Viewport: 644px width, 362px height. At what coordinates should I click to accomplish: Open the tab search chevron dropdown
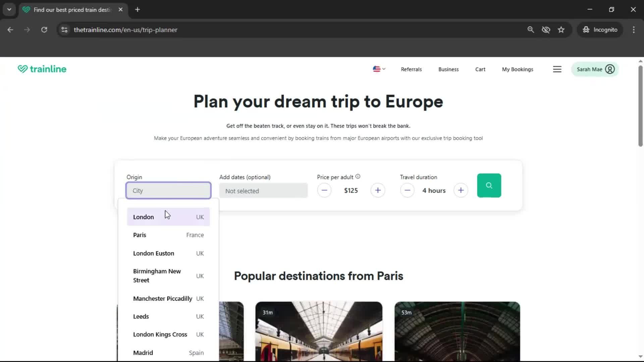pos(9,9)
